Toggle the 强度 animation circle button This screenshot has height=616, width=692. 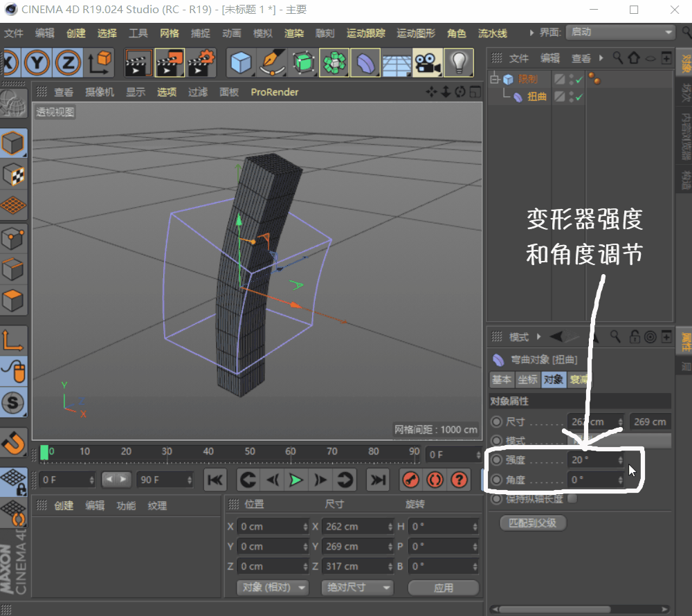(x=496, y=460)
